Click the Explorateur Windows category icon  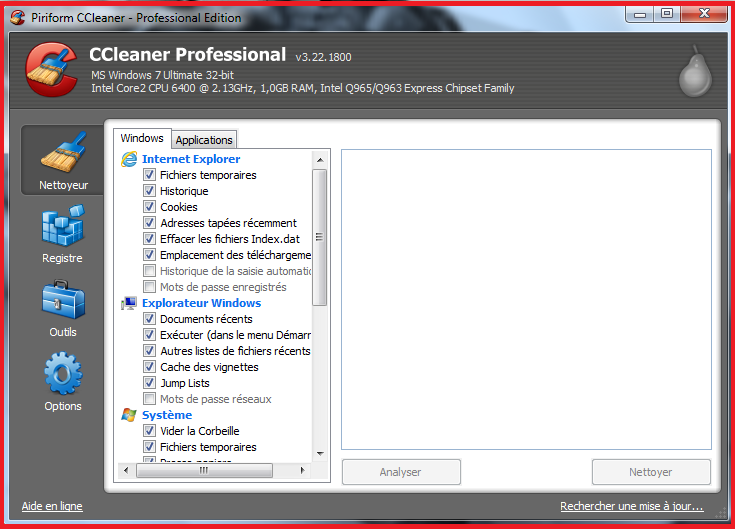(x=129, y=303)
